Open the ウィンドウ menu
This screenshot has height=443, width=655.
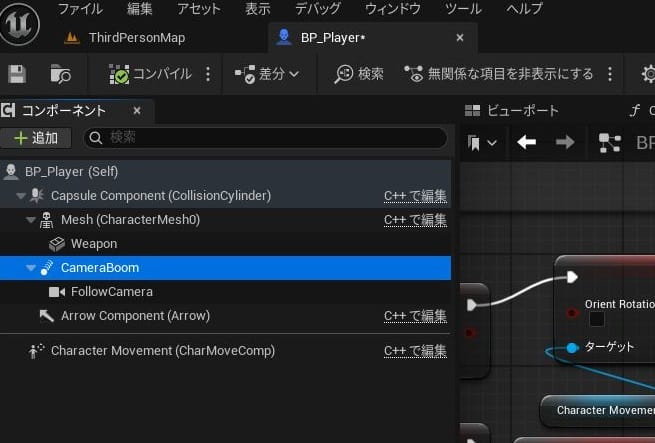point(393,9)
